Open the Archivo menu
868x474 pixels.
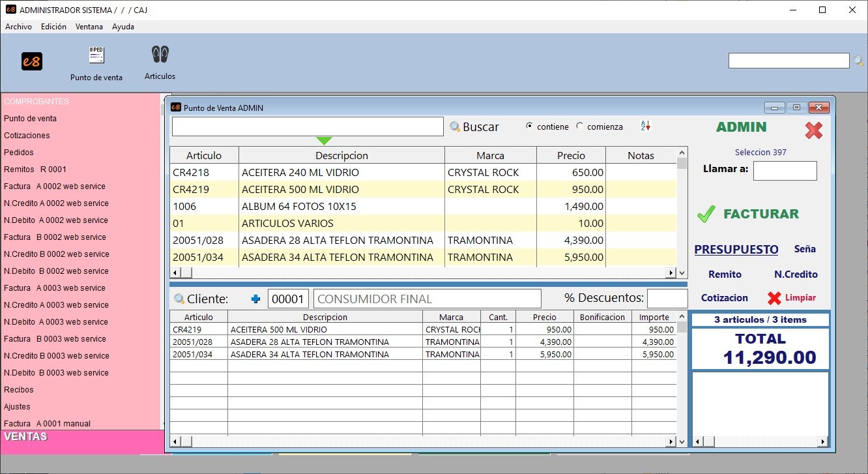pos(18,27)
